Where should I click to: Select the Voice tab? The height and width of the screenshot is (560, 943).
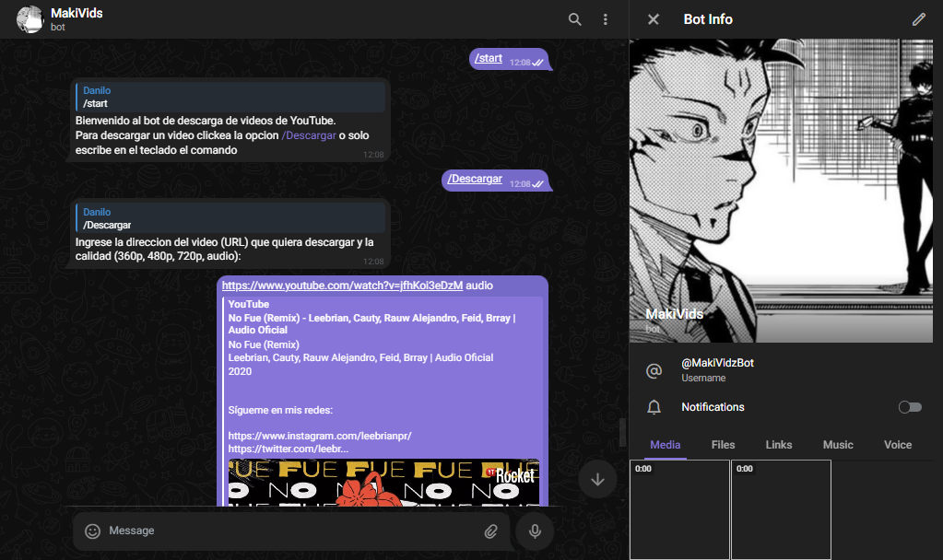(897, 445)
